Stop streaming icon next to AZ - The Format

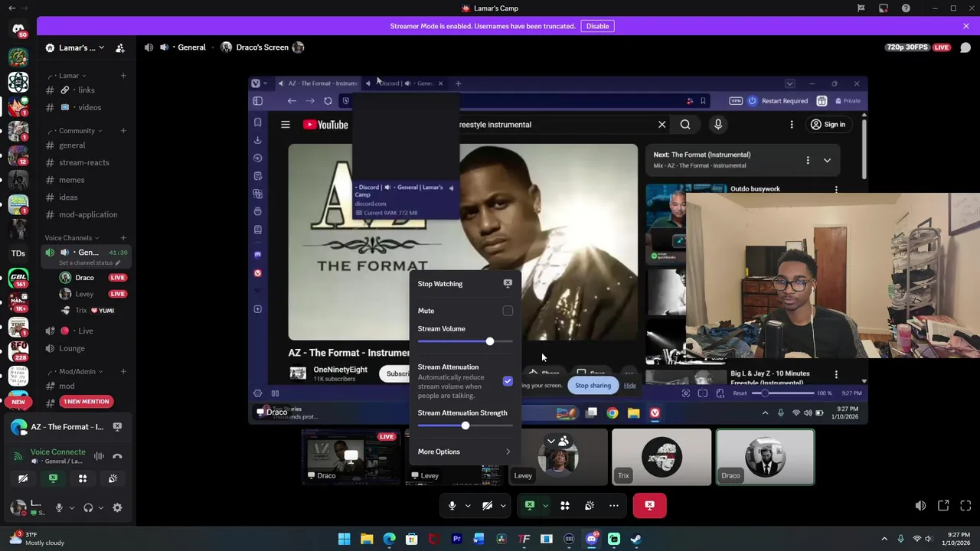pyautogui.click(x=117, y=427)
